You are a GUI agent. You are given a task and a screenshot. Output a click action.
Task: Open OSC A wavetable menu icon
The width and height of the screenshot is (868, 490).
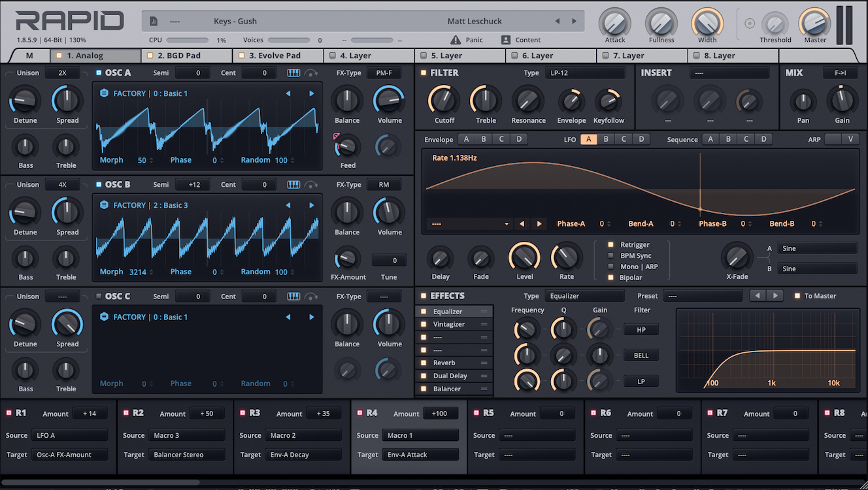point(104,93)
